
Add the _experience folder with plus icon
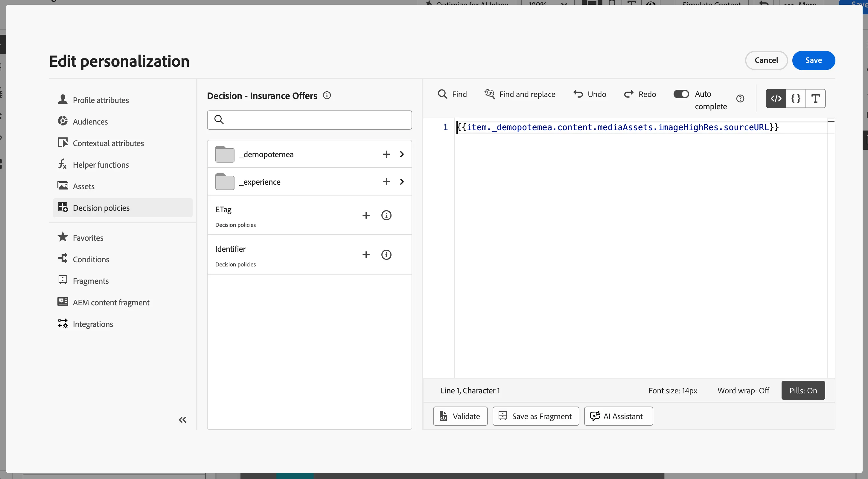click(x=386, y=182)
